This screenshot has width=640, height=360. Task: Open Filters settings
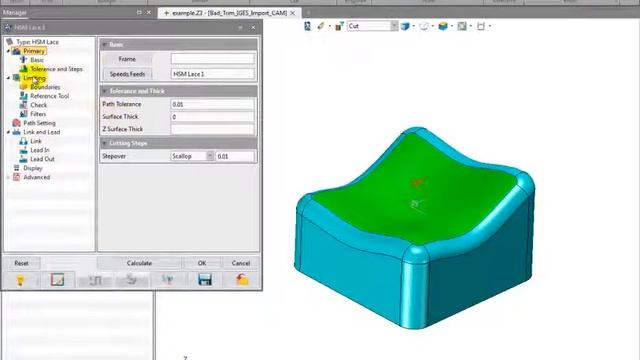38,114
